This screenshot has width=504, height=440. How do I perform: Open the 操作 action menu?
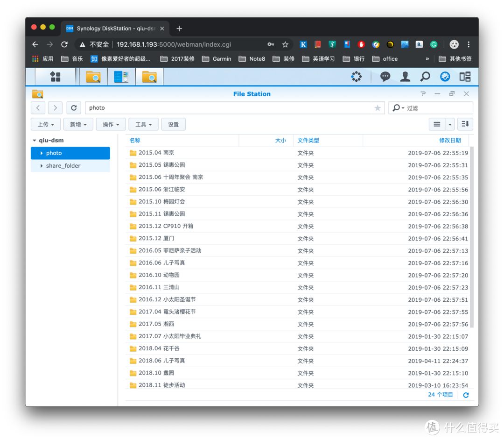coord(110,124)
